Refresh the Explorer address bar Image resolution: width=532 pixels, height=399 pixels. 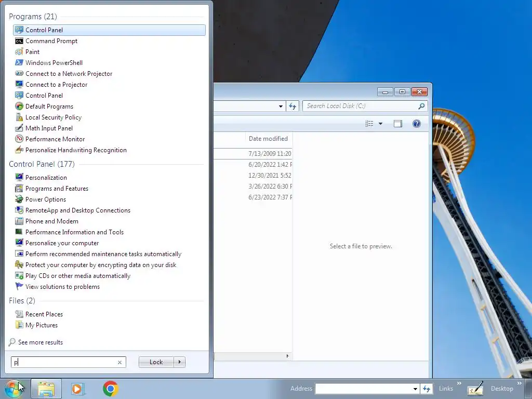point(292,106)
